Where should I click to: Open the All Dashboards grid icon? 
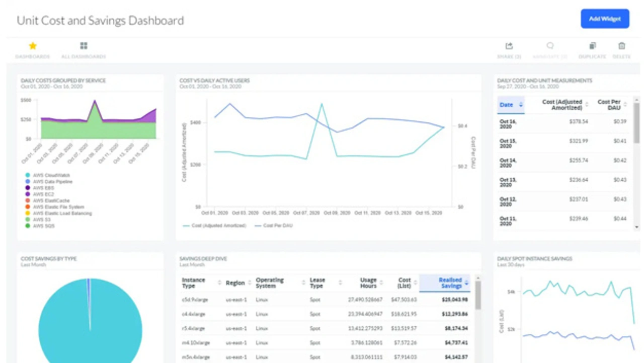(x=84, y=46)
